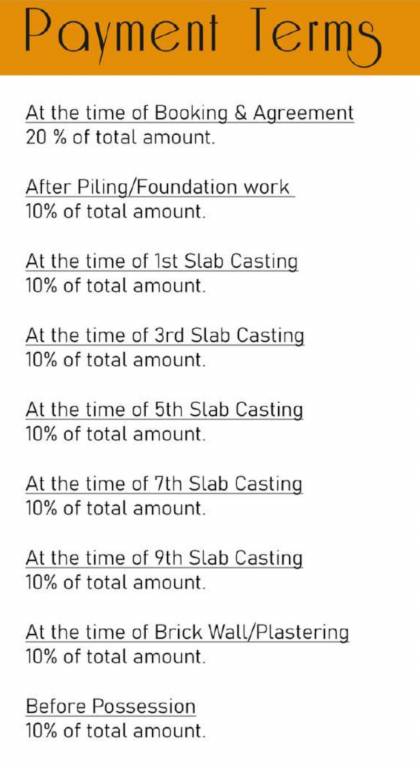Select the 10% amount under 9th Slab Casting

pos(116,582)
